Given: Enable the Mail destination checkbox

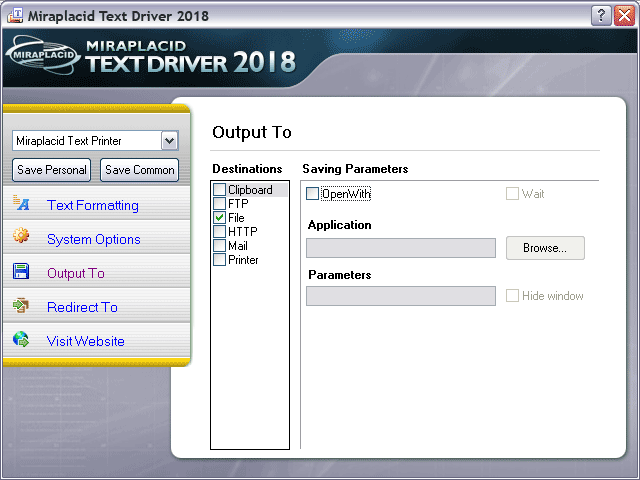Looking at the screenshot, I should click(220, 246).
